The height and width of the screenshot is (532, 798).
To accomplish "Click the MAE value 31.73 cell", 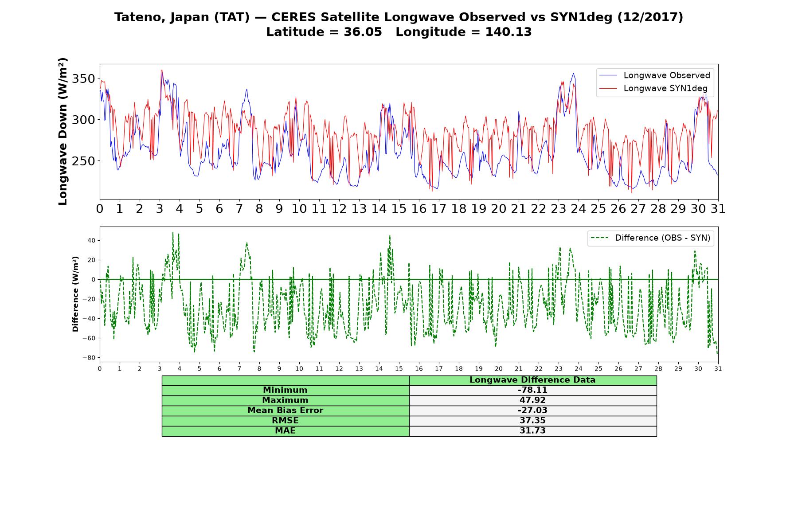I will pyautogui.click(x=533, y=431).
